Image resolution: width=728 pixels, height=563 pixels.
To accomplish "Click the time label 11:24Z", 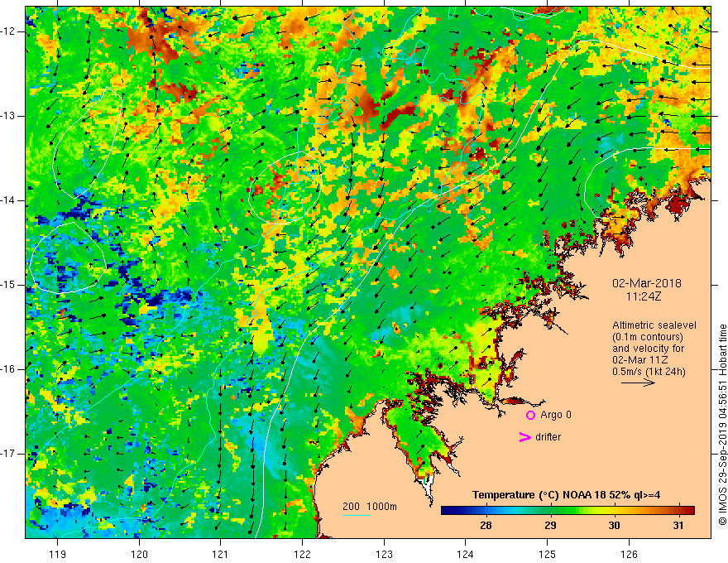I will pos(643,296).
